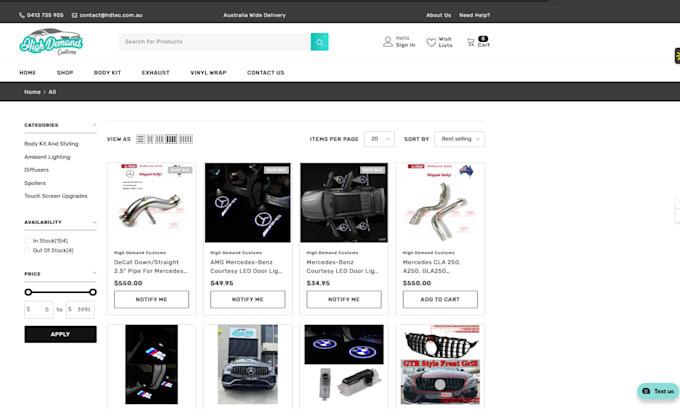
Task: Go to HOME in the main menu
Action: (x=28, y=73)
